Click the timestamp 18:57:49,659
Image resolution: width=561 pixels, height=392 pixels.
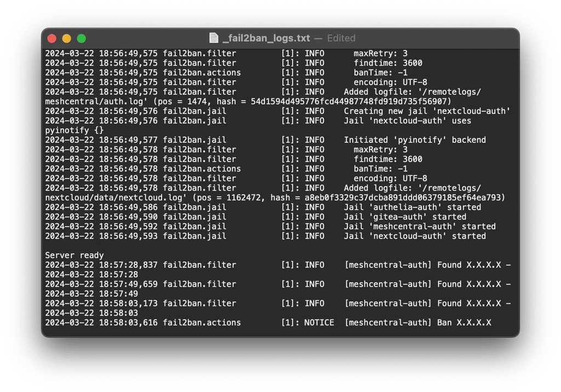tap(128, 284)
